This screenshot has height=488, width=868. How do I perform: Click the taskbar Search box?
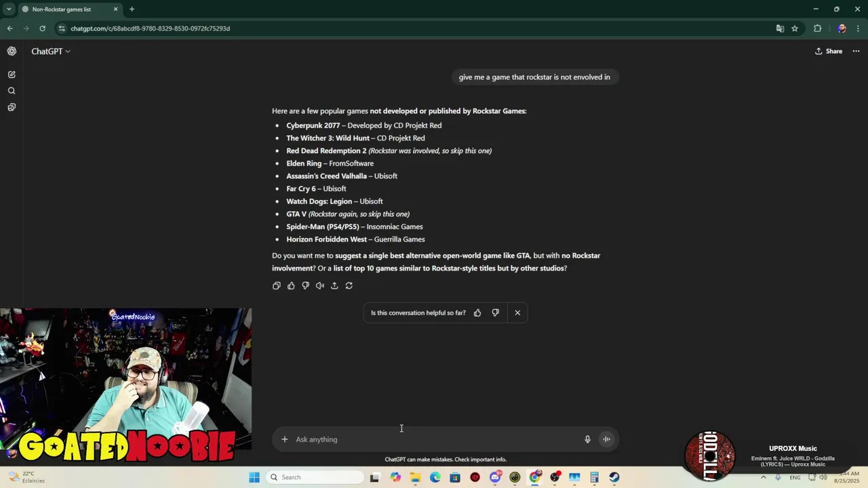315,477
